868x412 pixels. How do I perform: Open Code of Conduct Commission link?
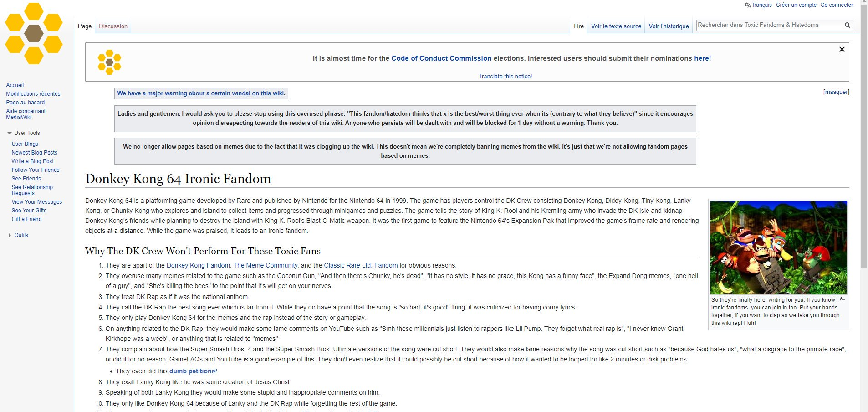click(441, 58)
